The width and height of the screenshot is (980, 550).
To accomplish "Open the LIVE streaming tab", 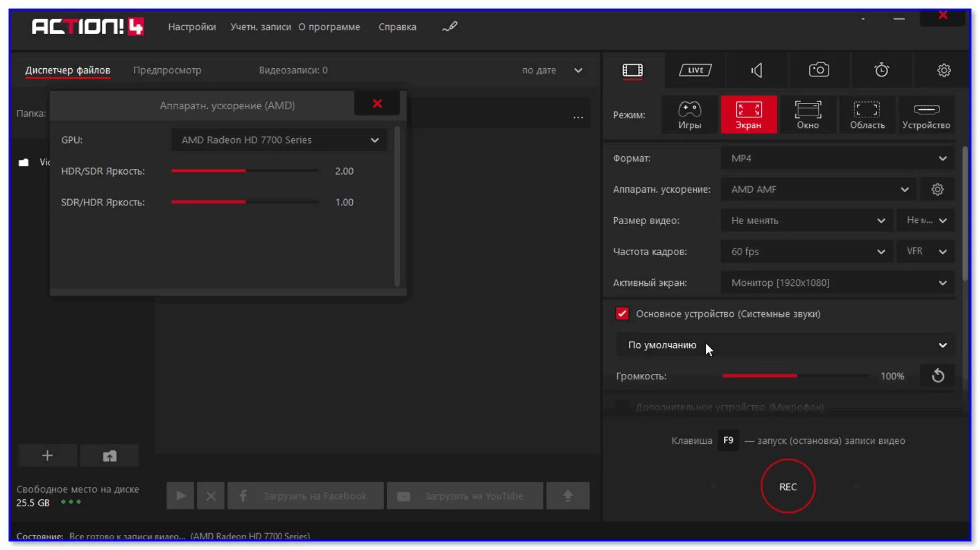I will (695, 70).
